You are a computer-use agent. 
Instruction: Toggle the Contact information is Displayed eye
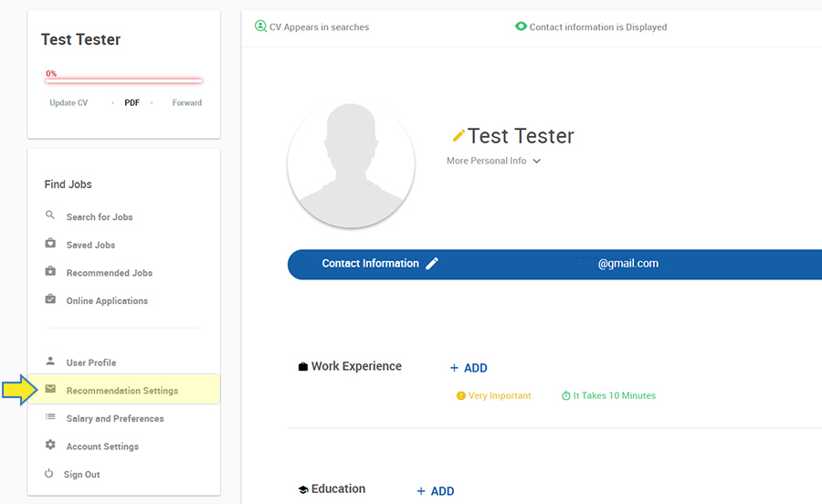point(521,26)
